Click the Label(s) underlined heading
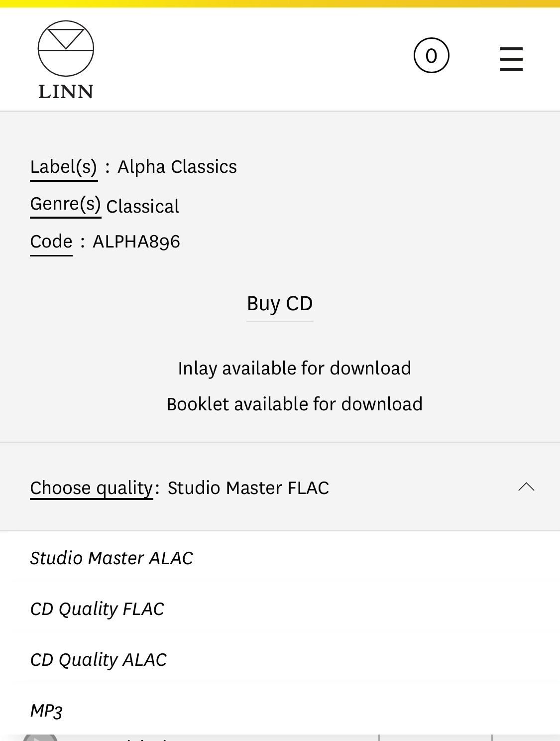 (x=64, y=167)
